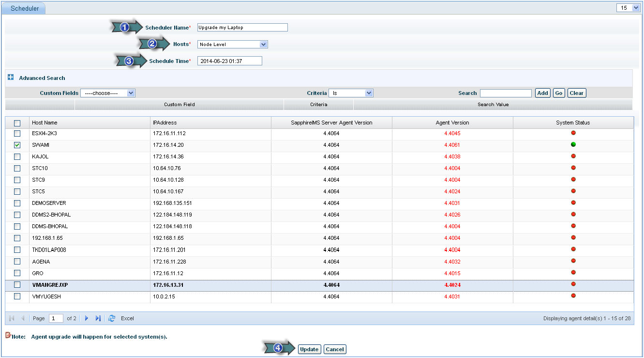The image size is (644, 358).
Task: Click the Update button
Action: [x=309, y=349]
